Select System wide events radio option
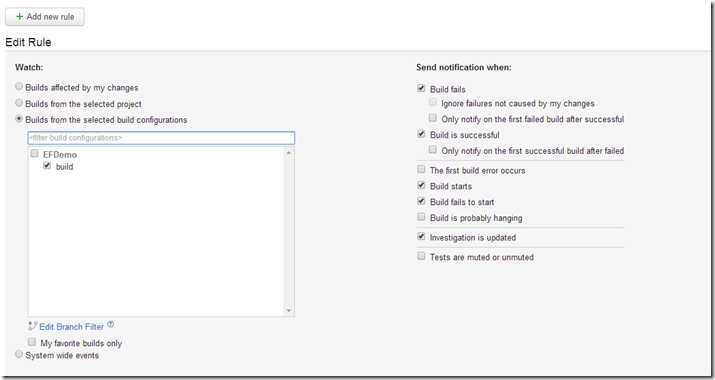Screen dimensions: 715x380 click(19, 354)
